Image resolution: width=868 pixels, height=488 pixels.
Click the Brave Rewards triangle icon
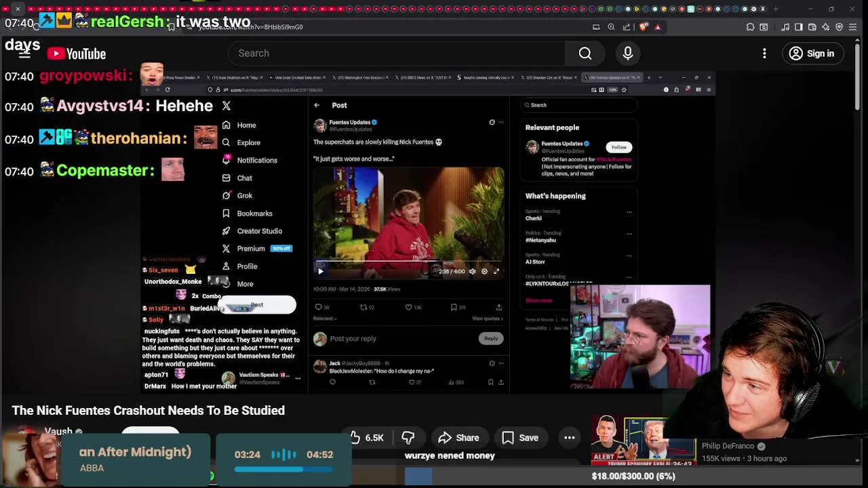658,27
